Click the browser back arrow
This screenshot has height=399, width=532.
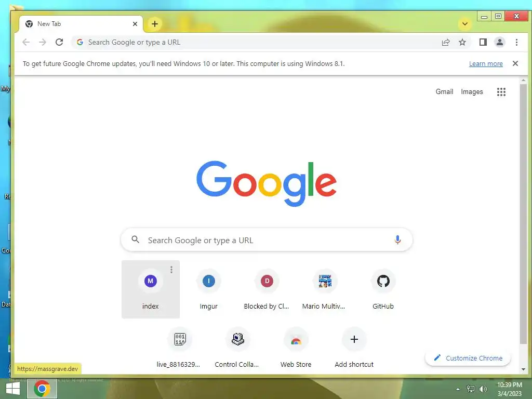click(x=26, y=42)
